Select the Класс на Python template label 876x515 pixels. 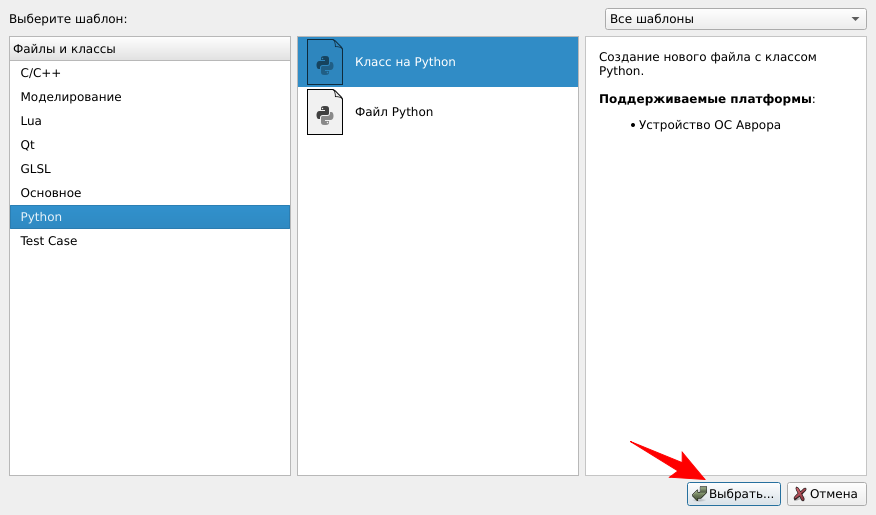coord(405,62)
